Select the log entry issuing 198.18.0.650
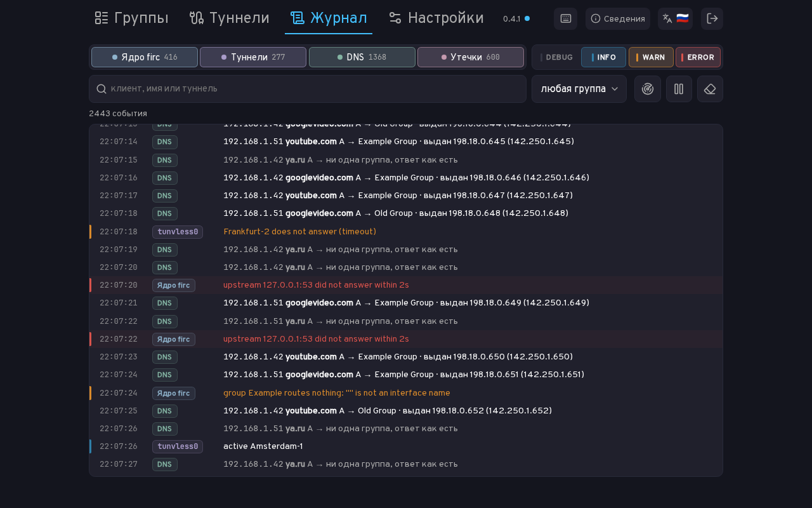This screenshot has width=812, height=508. [x=406, y=357]
